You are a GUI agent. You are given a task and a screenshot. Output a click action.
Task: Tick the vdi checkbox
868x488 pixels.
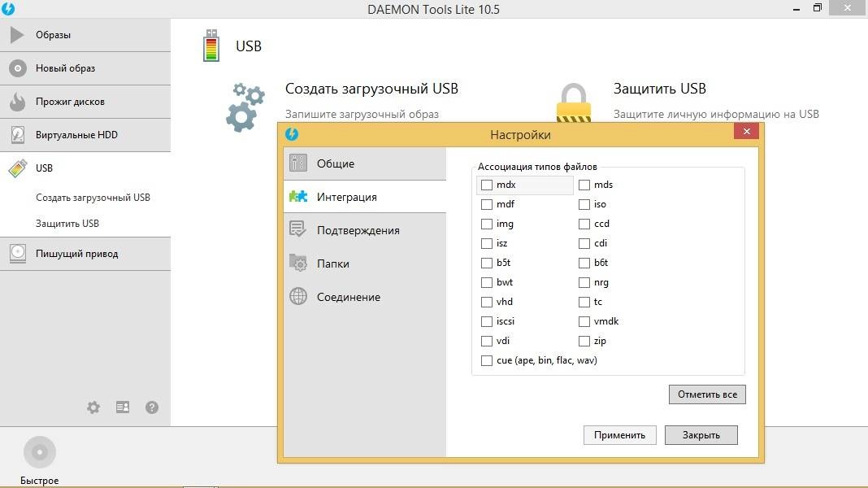click(487, 341)
